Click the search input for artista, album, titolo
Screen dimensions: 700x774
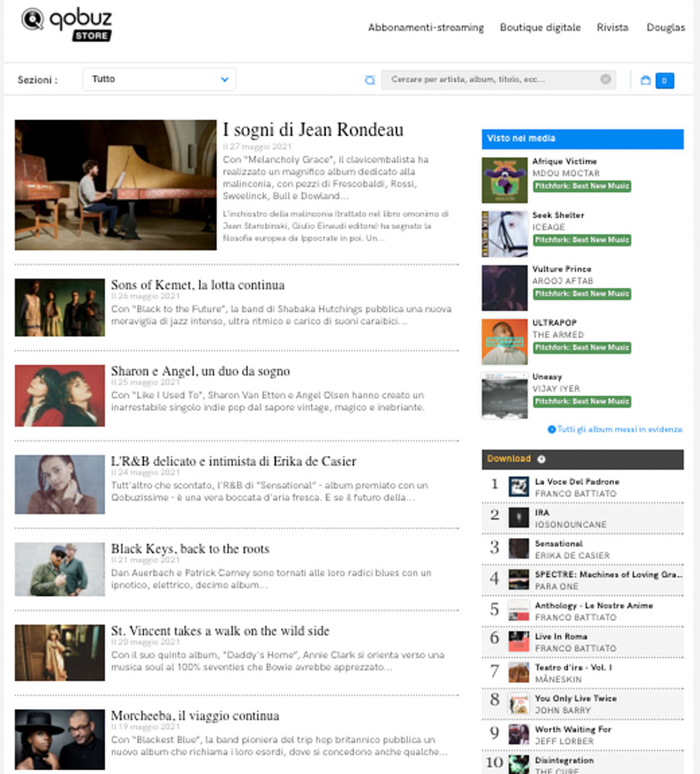pyautogui.click(x=498, y=80)
